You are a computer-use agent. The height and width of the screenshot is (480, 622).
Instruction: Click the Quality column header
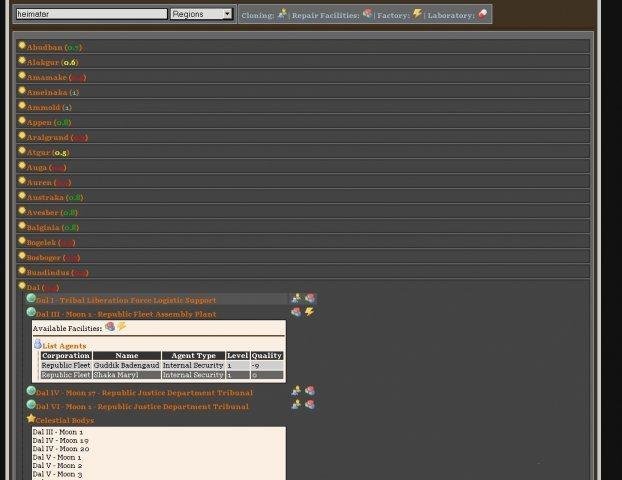(x=267, y=355)
